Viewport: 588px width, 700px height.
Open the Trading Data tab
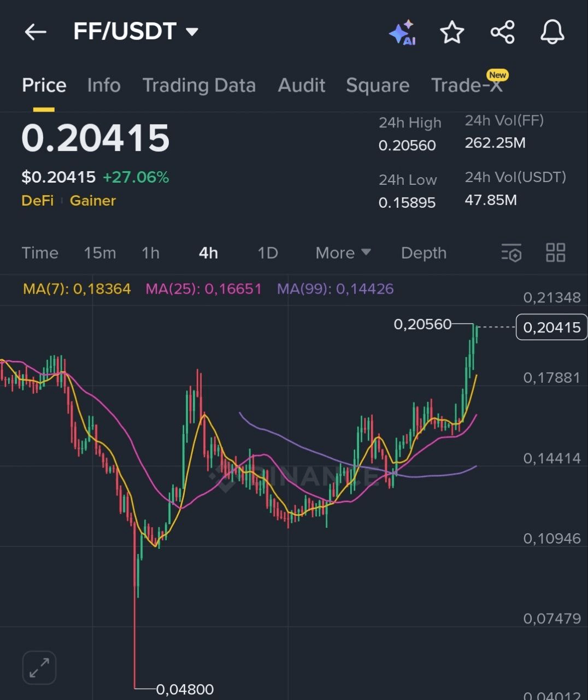(x=199, y=85)
